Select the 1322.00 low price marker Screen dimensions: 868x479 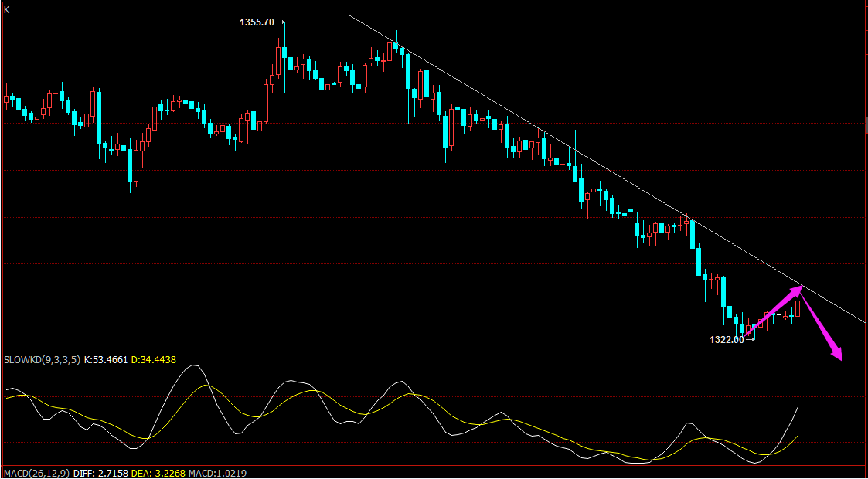click(x=727, y=340)
